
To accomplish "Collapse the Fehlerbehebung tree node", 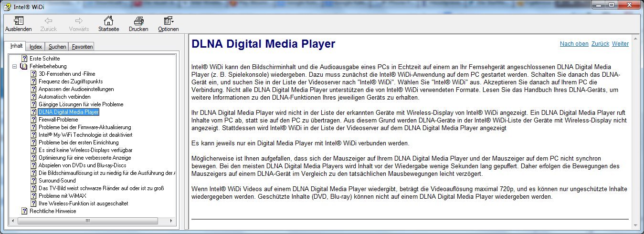I will (x=14, y=66).
